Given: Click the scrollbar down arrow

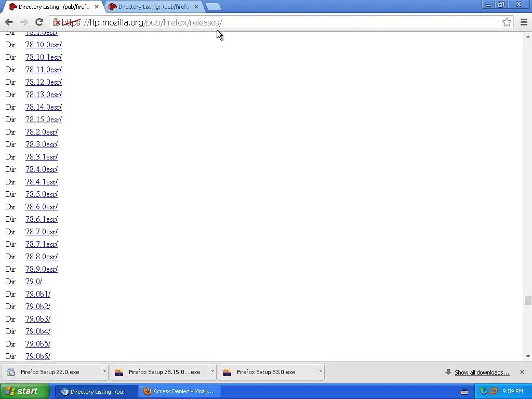Looking at the screenshot, I should 528,356.
